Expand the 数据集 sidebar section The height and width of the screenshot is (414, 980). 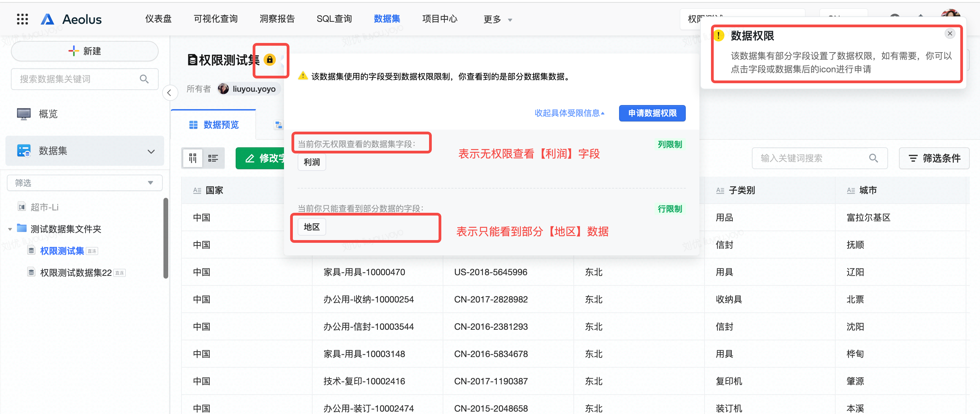point(151,151)
